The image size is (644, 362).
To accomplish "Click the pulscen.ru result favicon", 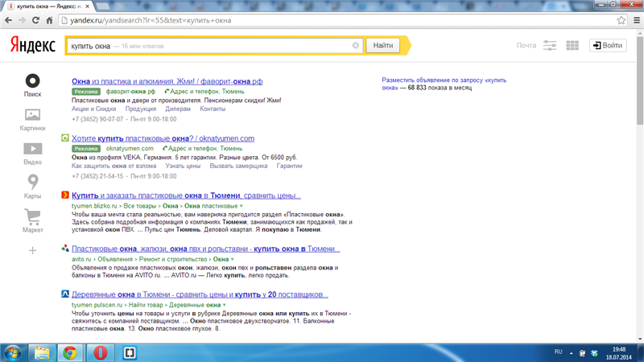I will coord(65,294).
